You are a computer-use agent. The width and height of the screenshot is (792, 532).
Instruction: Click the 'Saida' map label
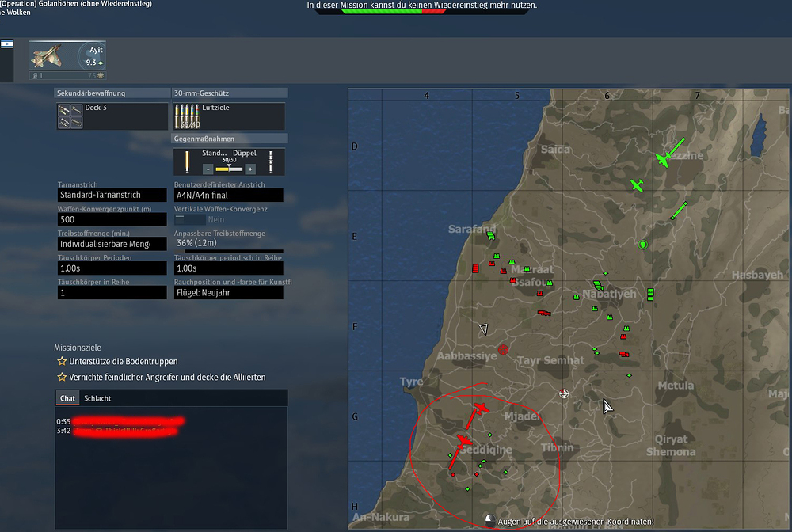pos(555,150)
